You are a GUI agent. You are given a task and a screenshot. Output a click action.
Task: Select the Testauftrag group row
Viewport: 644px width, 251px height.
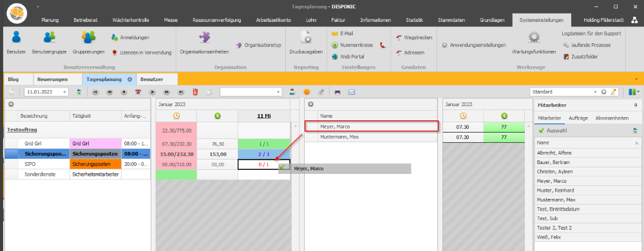[x=78, y=130]
